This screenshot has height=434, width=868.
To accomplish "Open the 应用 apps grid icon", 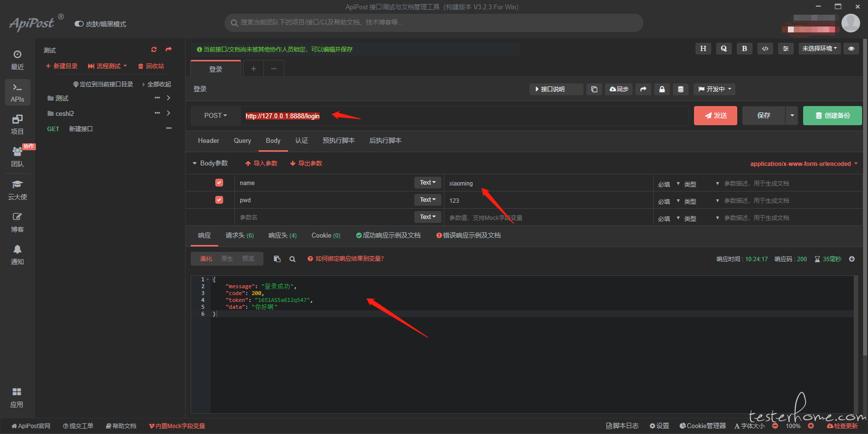I will pyautogui.click(x=17, y=398).
